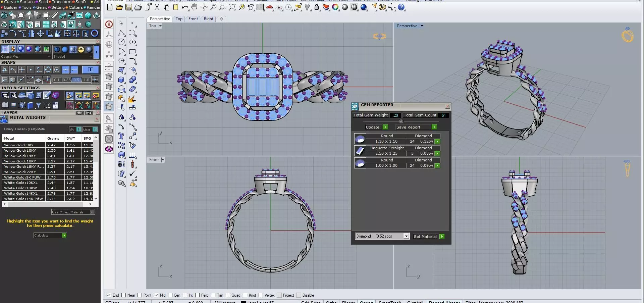The width and height of the screenshot is (644, 303).
Task: Open the Shaded display mode dropdown
Action: (x=72, y=56)
